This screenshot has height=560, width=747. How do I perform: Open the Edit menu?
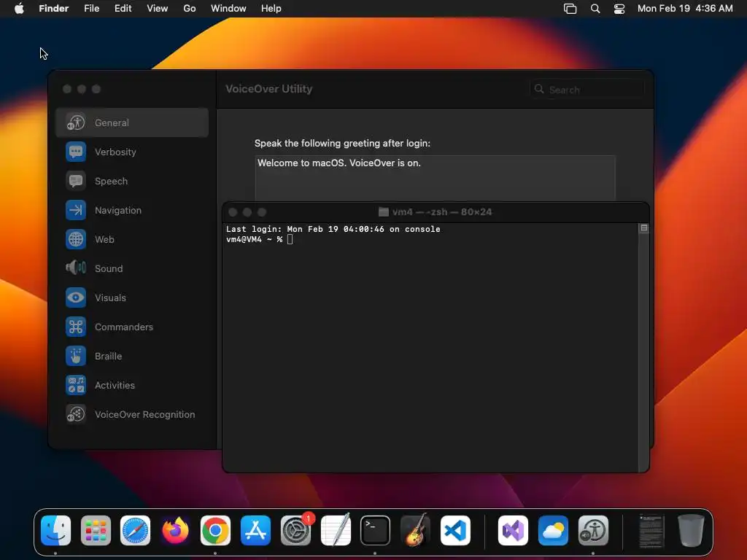click(123, 9)
